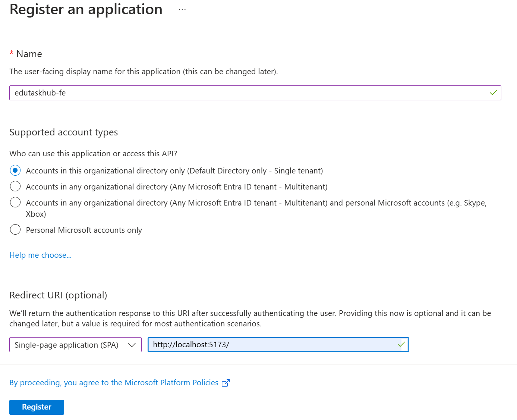
Task: Click the "Single-page application (SPA)" combo box
Action: pos(67,345)
